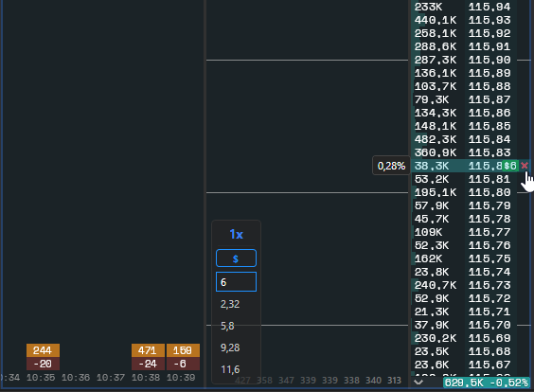Click the 0,28% distance label
This screenshot has width=534, height=392.
[391, 166]
